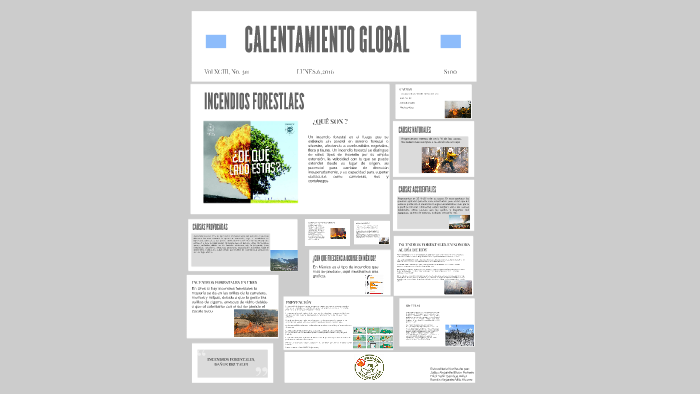Click the orange bar chart graphic
The height and width of the screenshot is (394, 700).
[374, 285]
